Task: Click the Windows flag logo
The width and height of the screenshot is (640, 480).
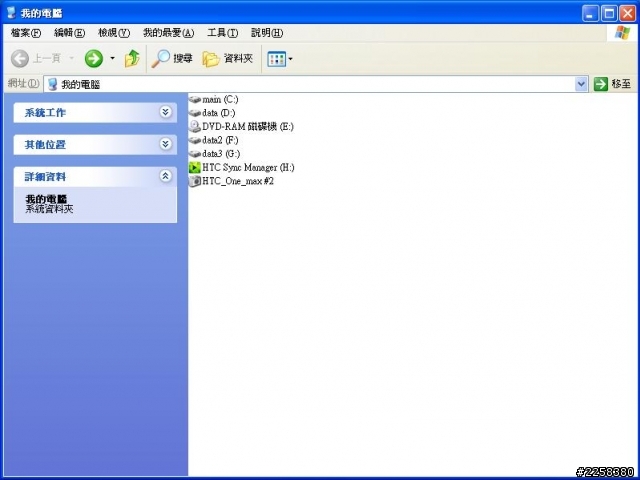Action: (x=622, y=33)
